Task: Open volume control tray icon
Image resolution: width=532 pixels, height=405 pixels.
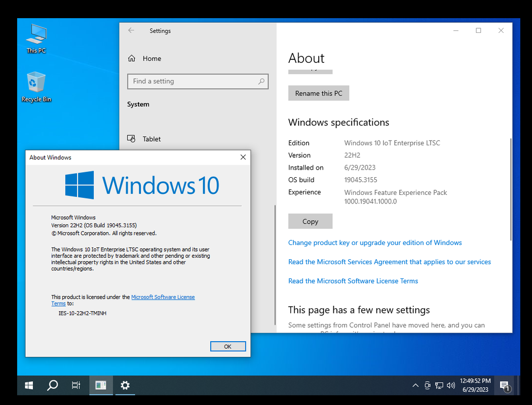Action: coord(451,385)
